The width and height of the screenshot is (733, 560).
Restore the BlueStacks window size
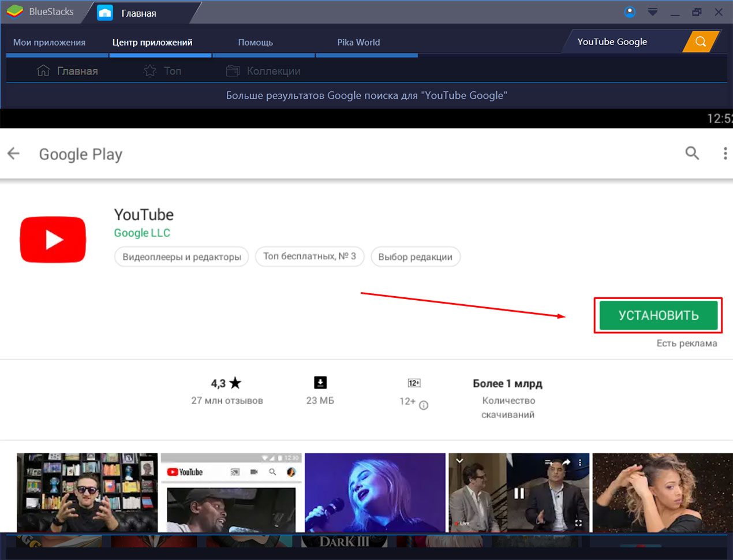click(x=697, y=12)
